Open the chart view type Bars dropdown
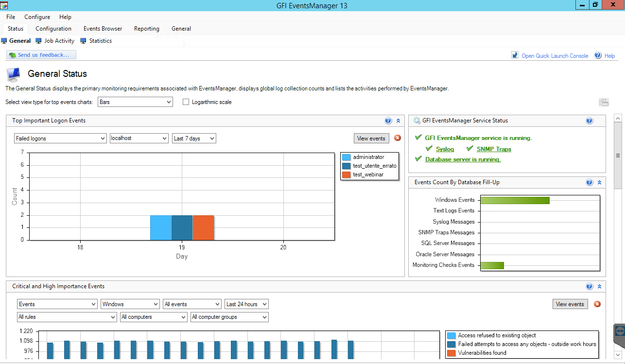 [135, 102]
